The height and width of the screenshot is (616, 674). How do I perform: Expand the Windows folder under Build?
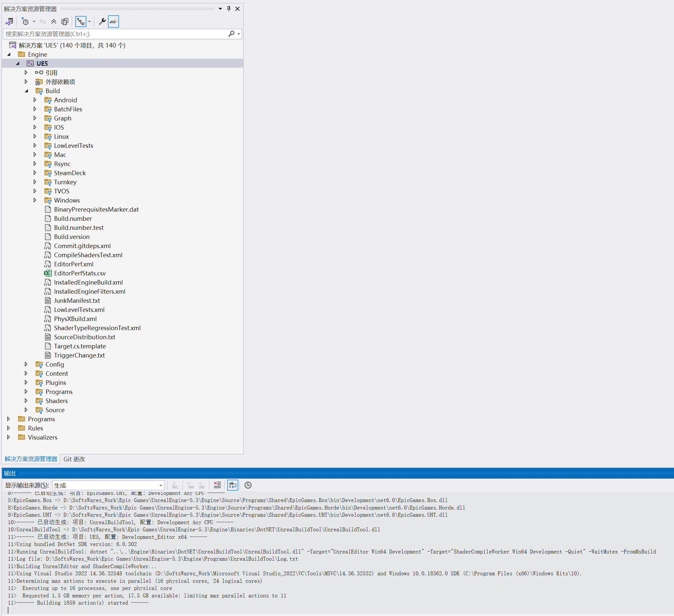35,200
